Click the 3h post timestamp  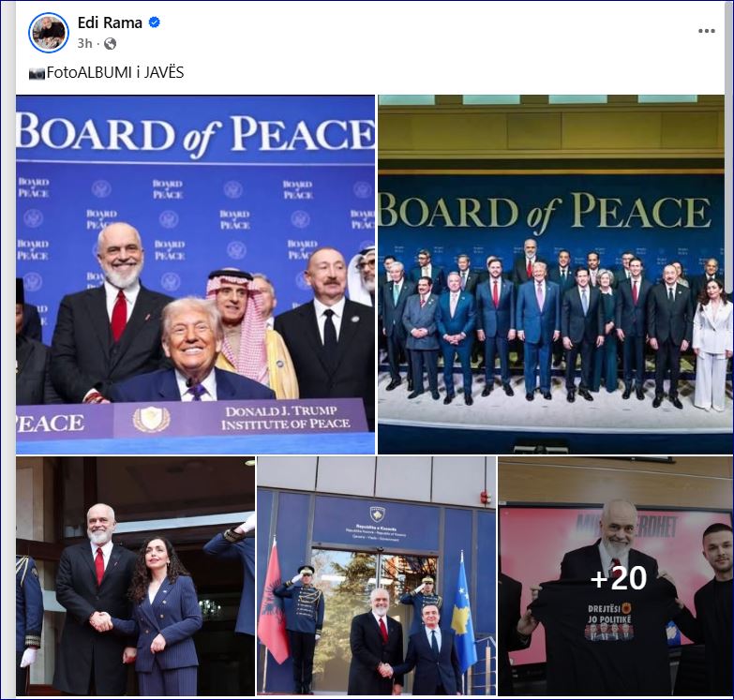pyautogui.click(x=84, y=43)
